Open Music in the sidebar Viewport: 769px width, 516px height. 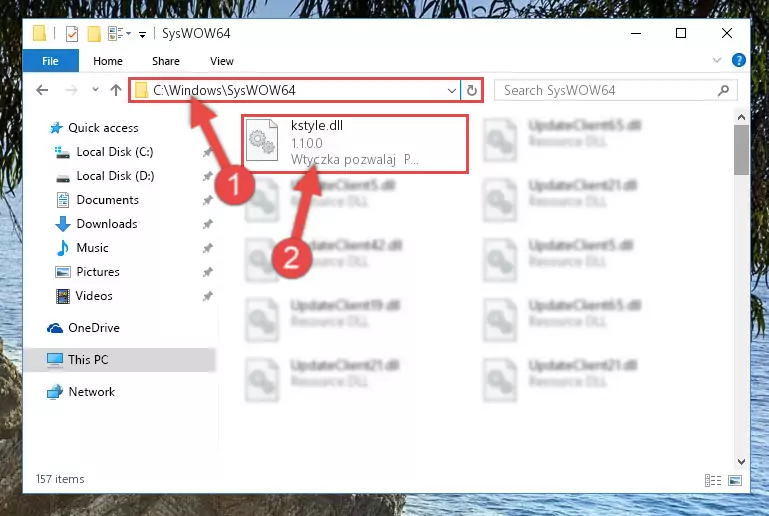point(82,248)
